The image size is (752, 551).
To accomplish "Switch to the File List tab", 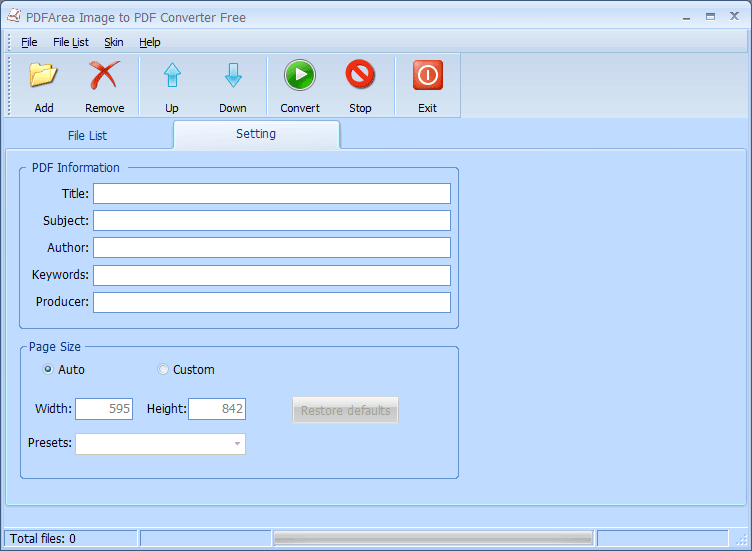I will click(x=87, y=136).
